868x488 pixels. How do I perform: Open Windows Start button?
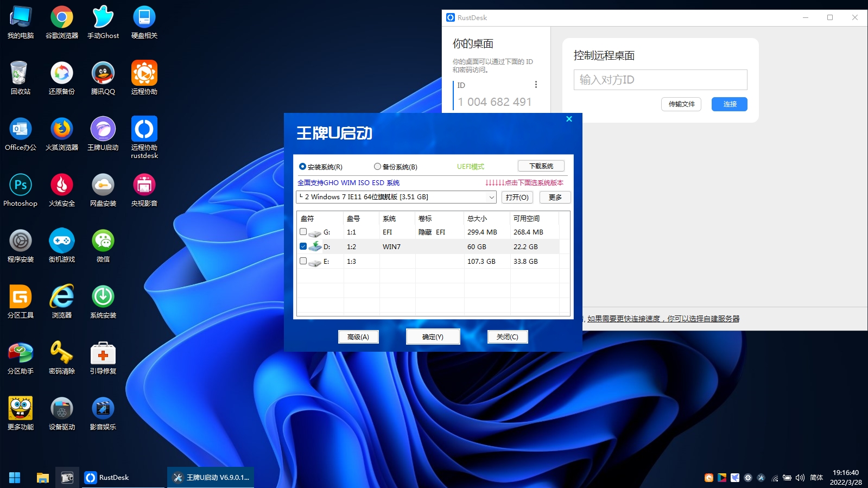click(x=15, y=478)
